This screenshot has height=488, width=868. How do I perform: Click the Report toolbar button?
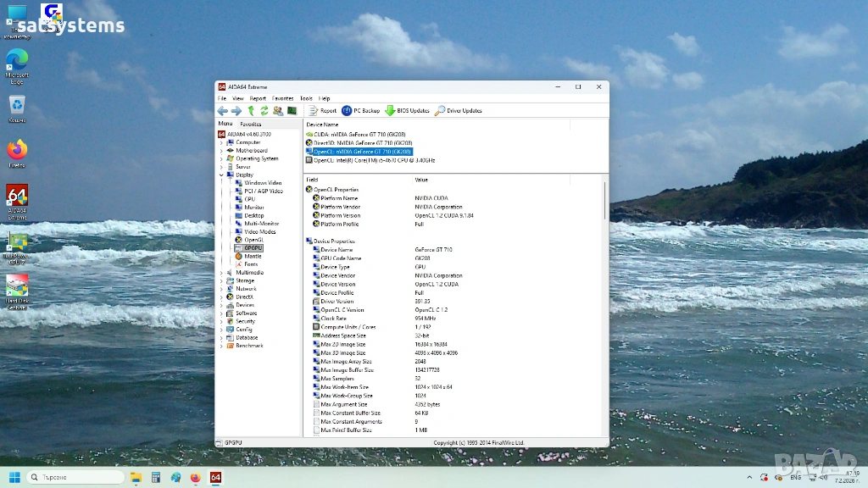click(322, 111)
